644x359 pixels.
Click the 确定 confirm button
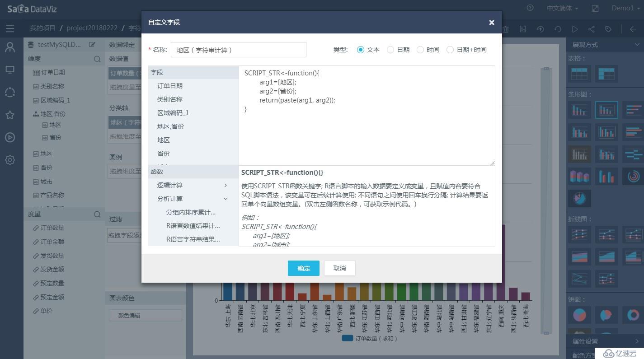click(304, 268)
